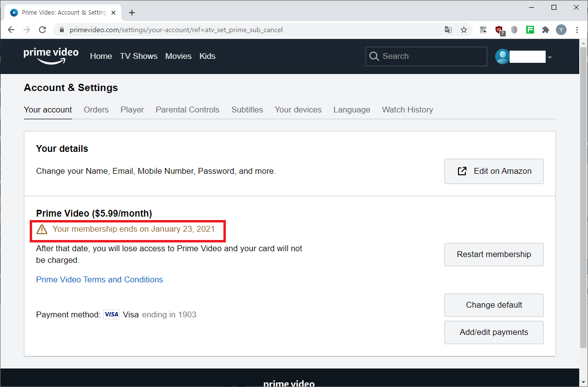Image resolution: width=588 pixels, height=387 pixels.
Task: Click the scrollbar down arrow
Action: [x=584, y=383]
